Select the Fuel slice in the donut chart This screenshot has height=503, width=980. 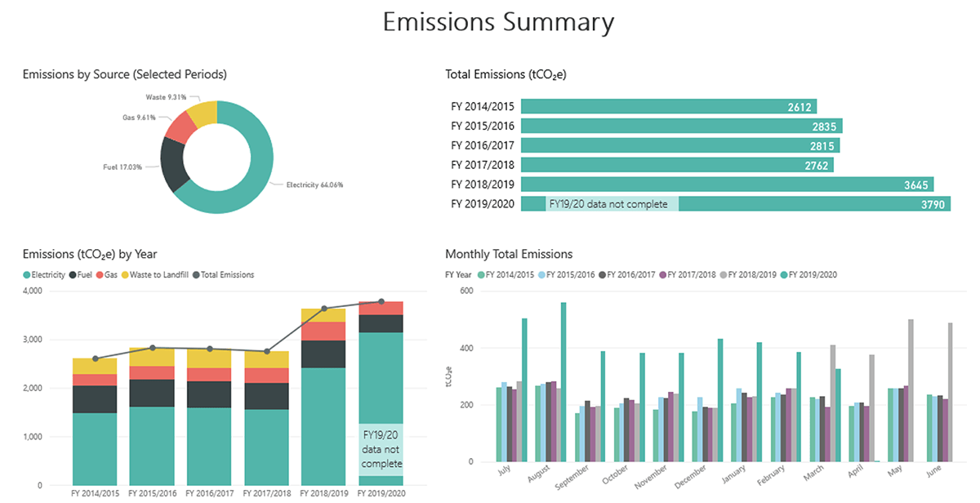(174, 163)
